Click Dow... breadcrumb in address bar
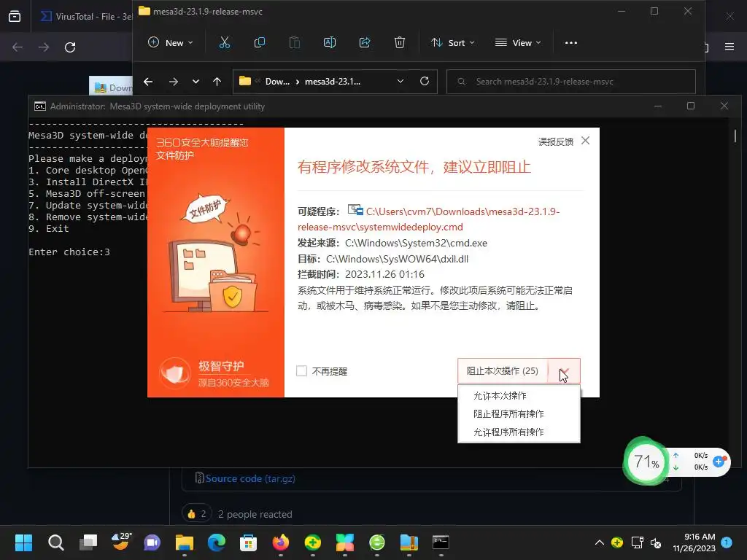Viewport: 747px width, 560px height. pyautogui.click(x=277, y=82)
